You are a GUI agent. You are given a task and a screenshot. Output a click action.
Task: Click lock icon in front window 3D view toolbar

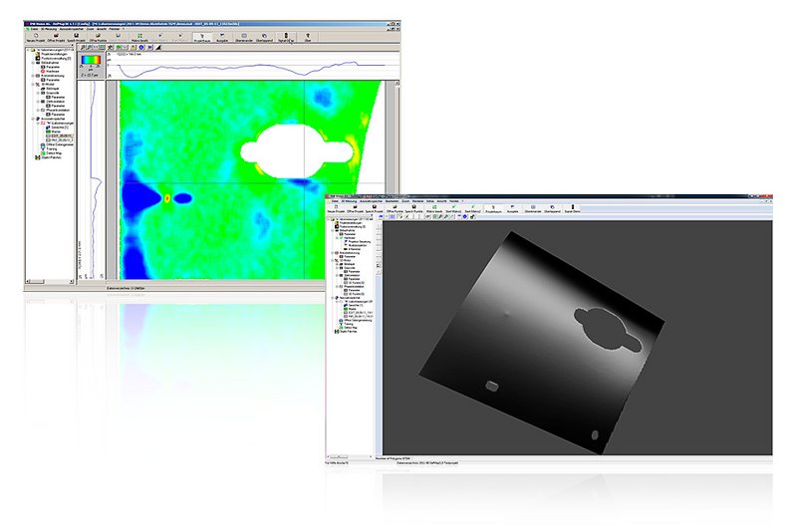[x=472, y=217]
